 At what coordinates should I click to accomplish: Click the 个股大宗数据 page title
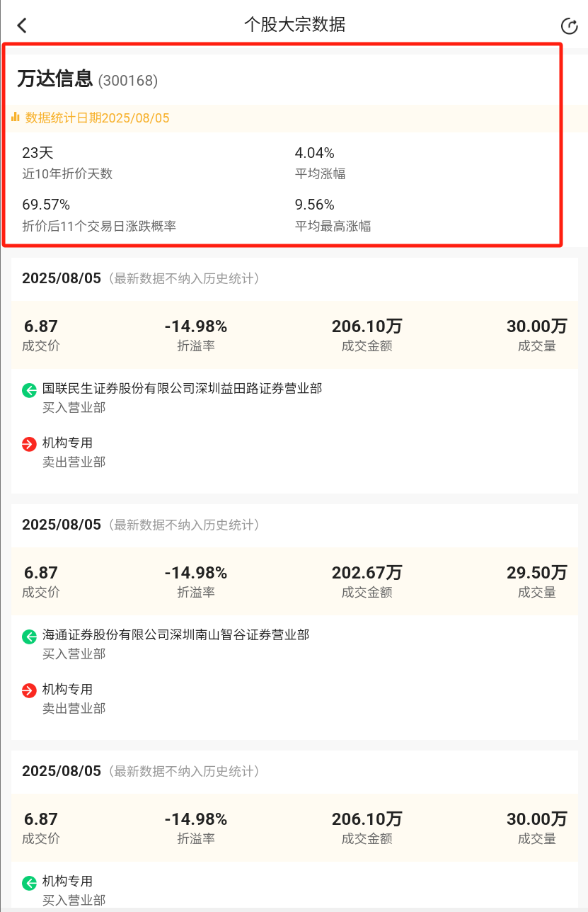294,25
